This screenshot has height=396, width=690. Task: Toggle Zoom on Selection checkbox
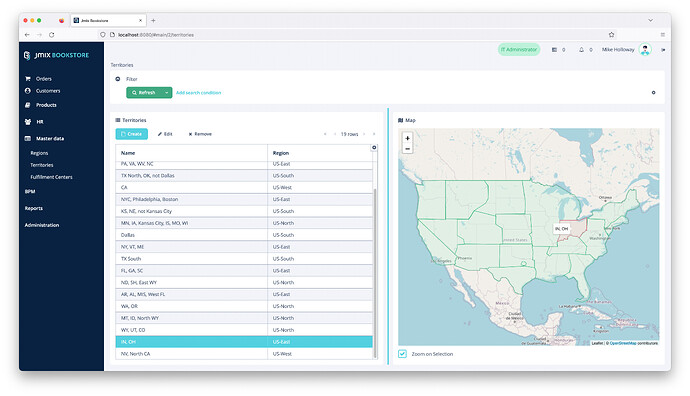(x=402, y=354)
